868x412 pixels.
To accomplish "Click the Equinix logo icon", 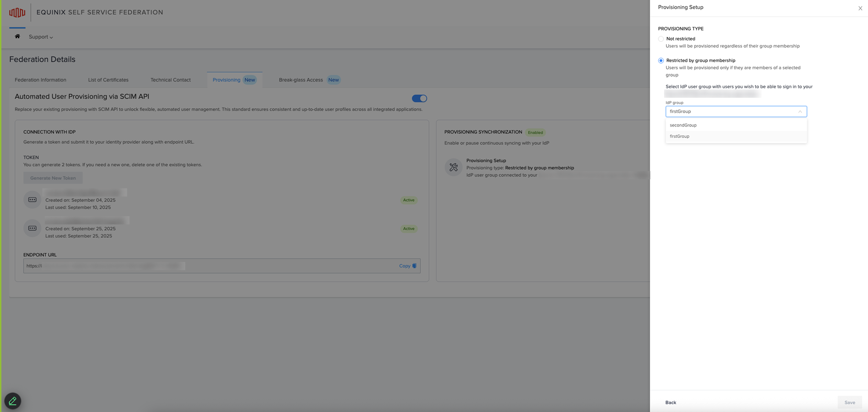I will click(x=17, y=12).
